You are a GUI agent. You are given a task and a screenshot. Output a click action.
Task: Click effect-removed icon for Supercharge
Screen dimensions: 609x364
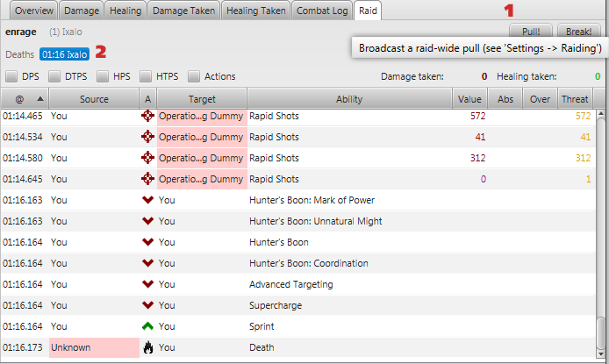(x=147, y=304)
